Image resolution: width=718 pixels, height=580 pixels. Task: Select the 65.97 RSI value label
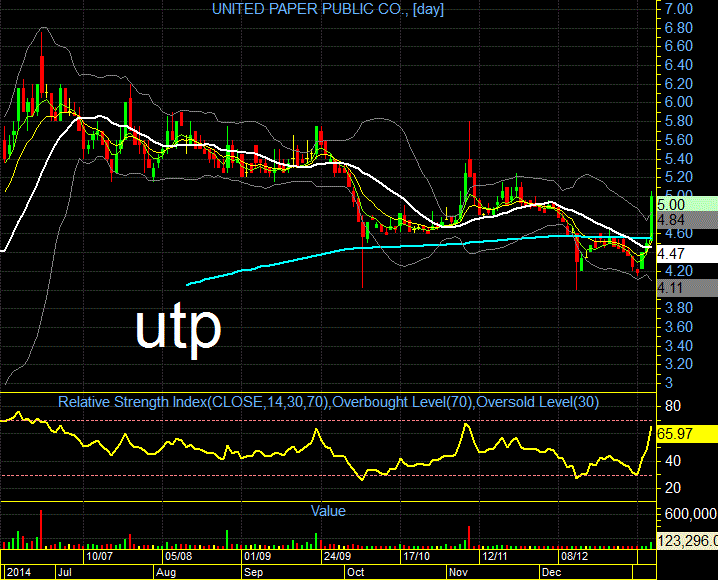click(x=687, y=434)
